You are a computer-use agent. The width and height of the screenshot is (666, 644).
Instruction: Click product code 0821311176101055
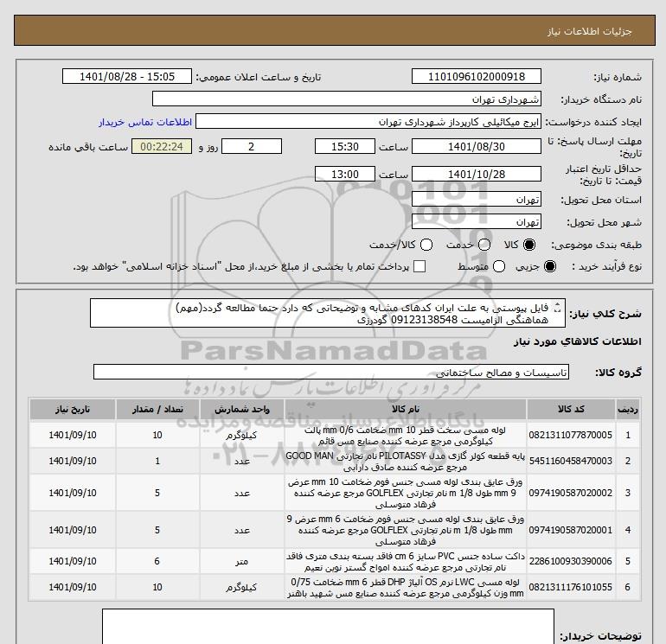pos(571,587)
